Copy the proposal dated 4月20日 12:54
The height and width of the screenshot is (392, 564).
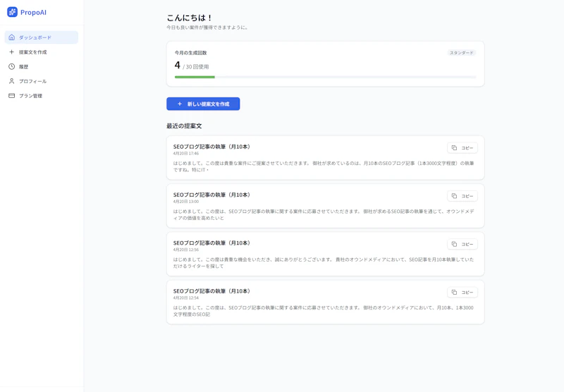(x=462, y=293)
